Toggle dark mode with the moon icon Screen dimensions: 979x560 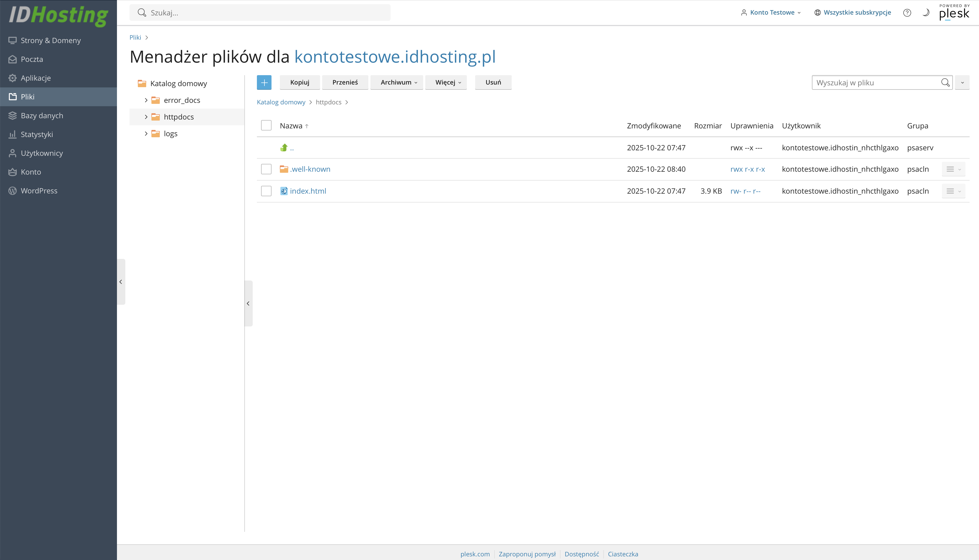click(926, 13)
